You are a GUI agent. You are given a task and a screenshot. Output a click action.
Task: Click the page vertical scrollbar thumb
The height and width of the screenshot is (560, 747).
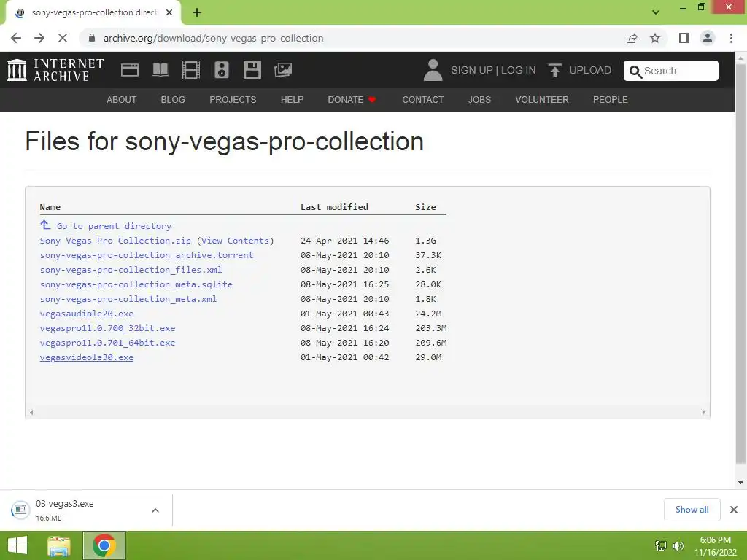tap(740, 263)
